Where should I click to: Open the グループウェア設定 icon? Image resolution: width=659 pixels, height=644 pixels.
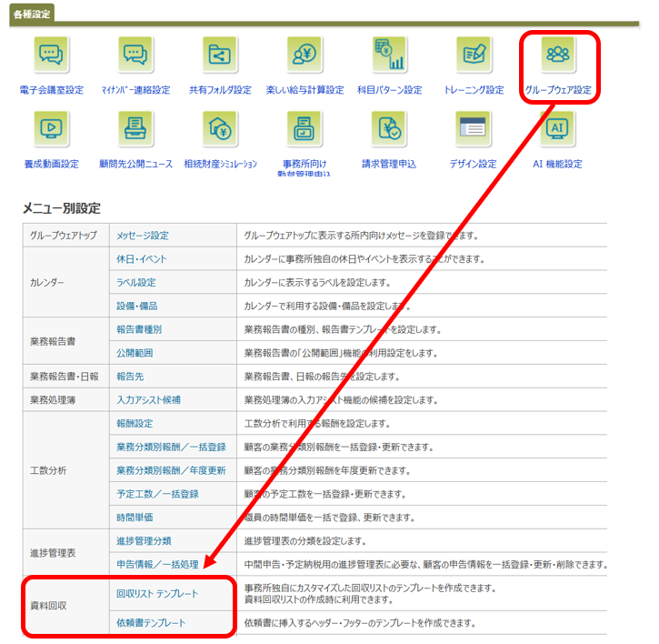click(x=557, y=56)
